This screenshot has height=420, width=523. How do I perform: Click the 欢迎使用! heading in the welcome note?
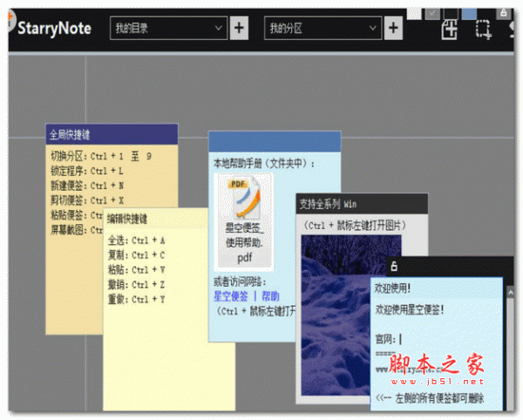coord(392,288)
